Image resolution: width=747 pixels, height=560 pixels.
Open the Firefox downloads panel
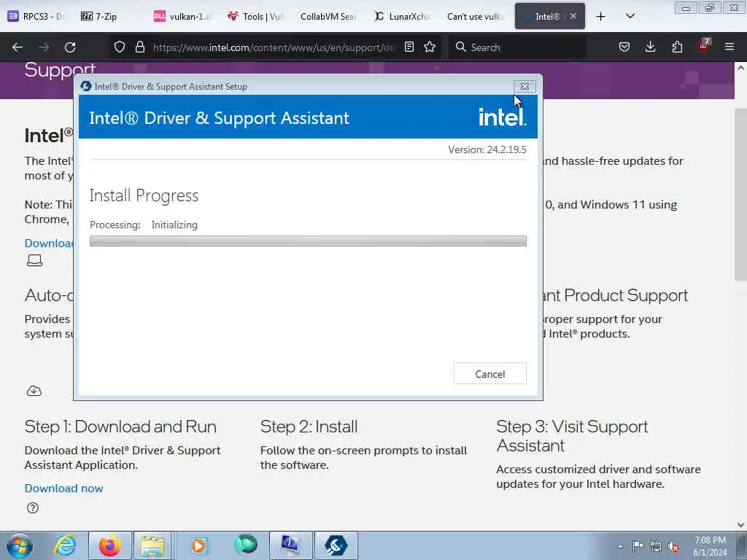[x=650, y=47]
